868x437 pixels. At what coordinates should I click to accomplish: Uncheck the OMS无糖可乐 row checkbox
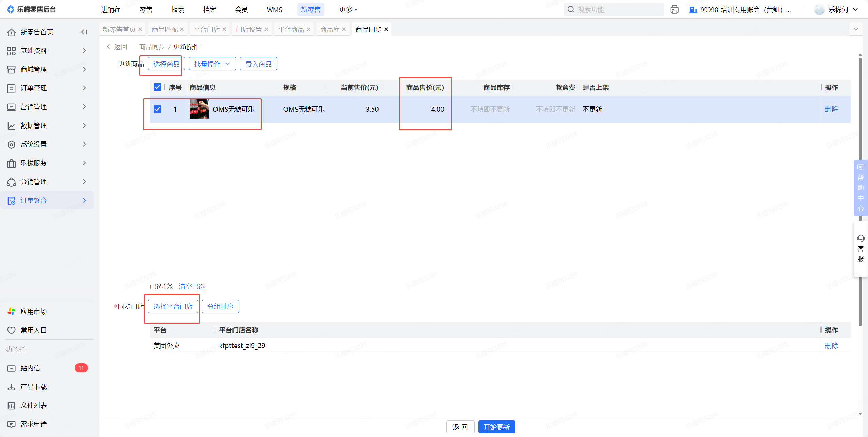tap(157, 109)
